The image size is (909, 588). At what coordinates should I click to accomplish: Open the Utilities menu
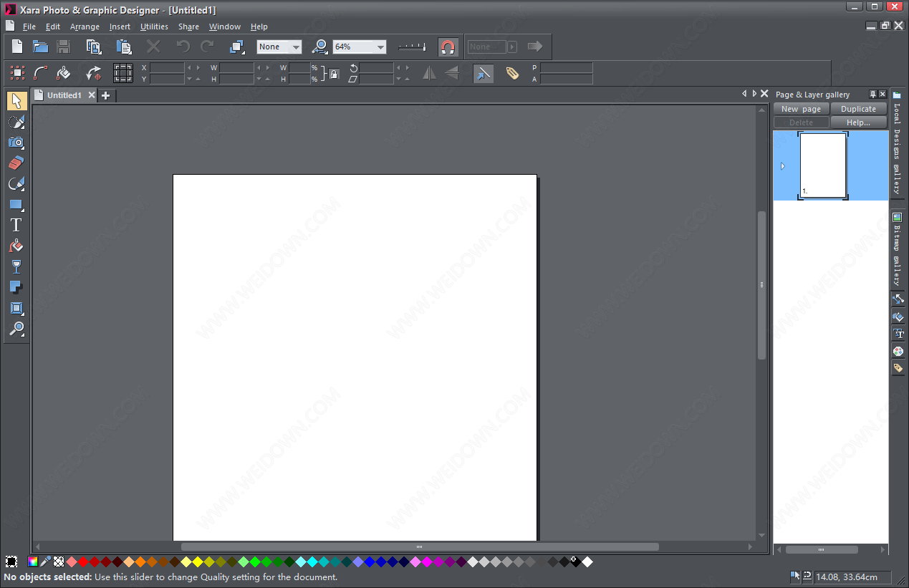point(154,26)
